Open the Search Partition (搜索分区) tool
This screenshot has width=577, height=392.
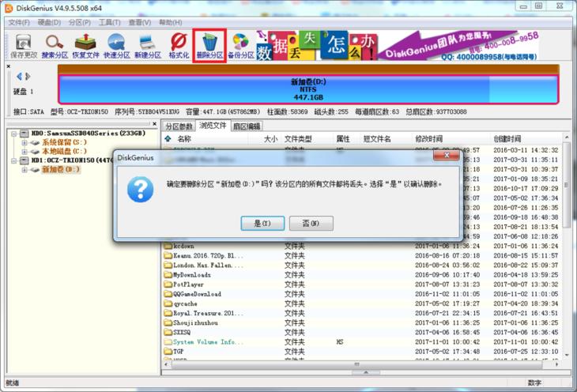55,46
